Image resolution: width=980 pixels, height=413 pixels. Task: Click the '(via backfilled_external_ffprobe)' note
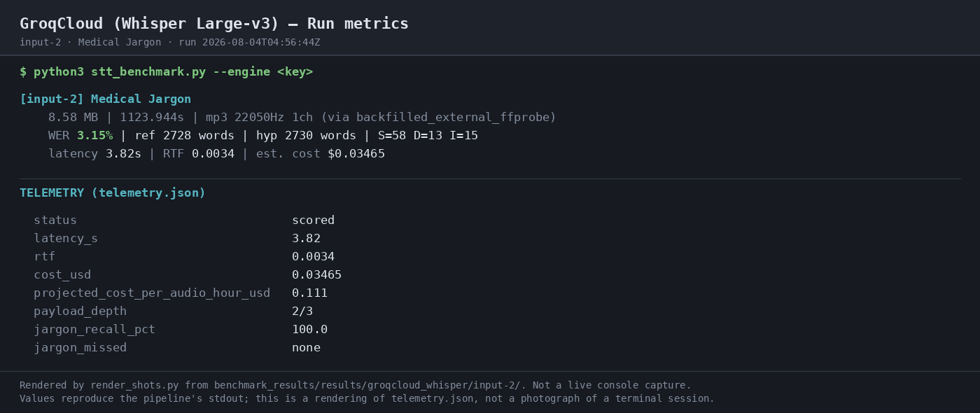[x=438, y=118]
